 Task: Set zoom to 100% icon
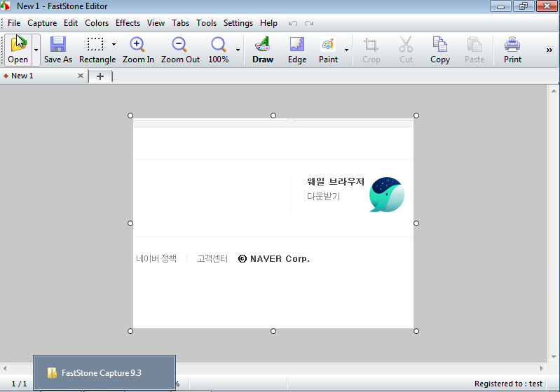point(219,45)
